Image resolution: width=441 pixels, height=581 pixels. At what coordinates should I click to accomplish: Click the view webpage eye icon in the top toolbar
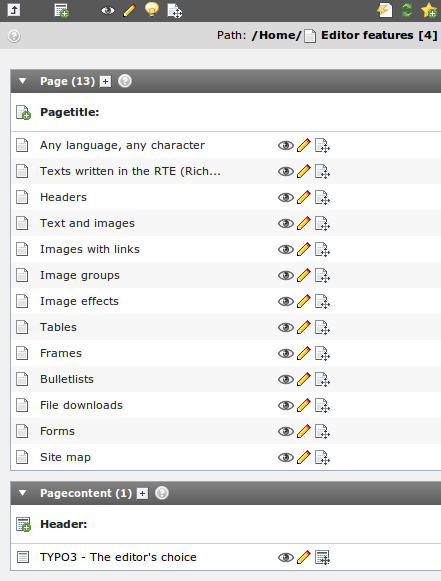click(108, 10)
